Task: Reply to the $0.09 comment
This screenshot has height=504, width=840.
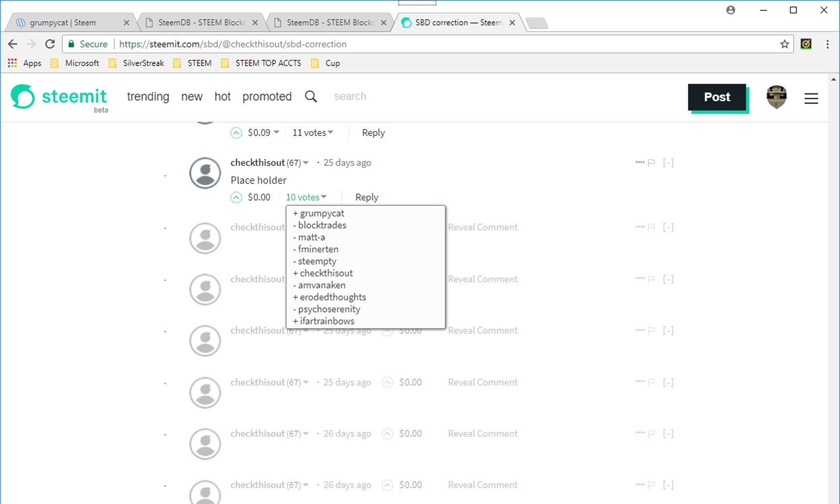Action: tap(373, 133)
